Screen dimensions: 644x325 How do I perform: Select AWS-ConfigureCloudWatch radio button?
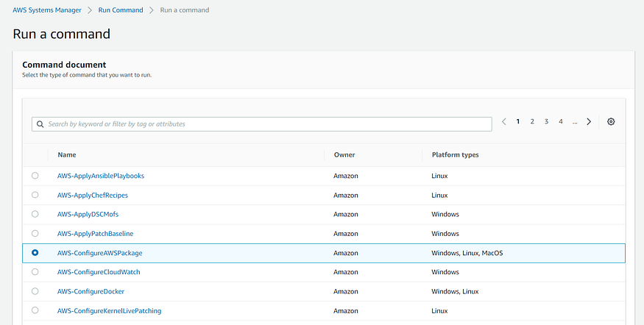[x=35, y=272]
